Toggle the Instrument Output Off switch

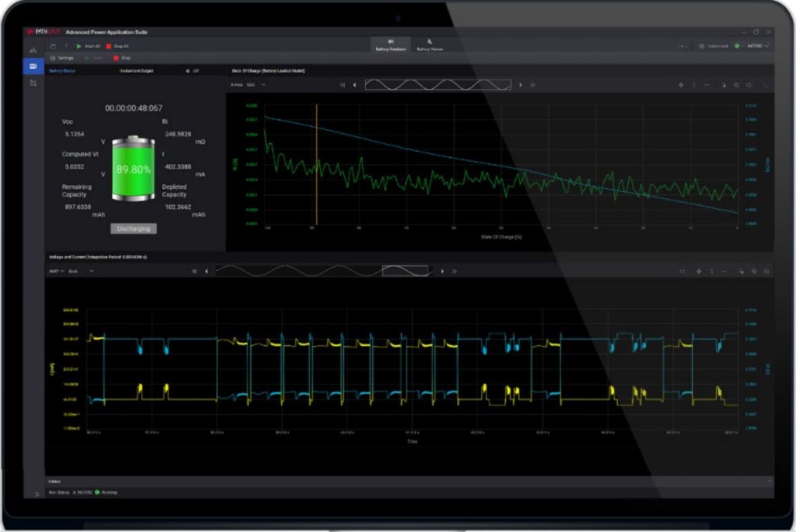[188, 71]
